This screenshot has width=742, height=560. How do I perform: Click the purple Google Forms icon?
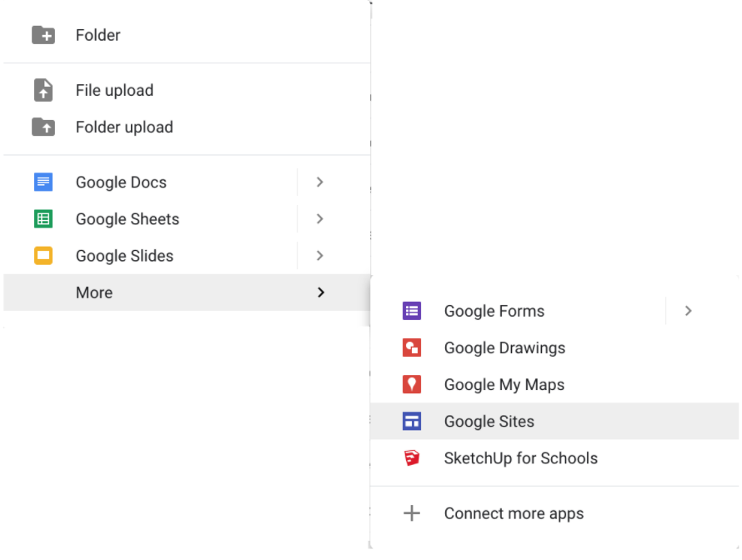412,311
